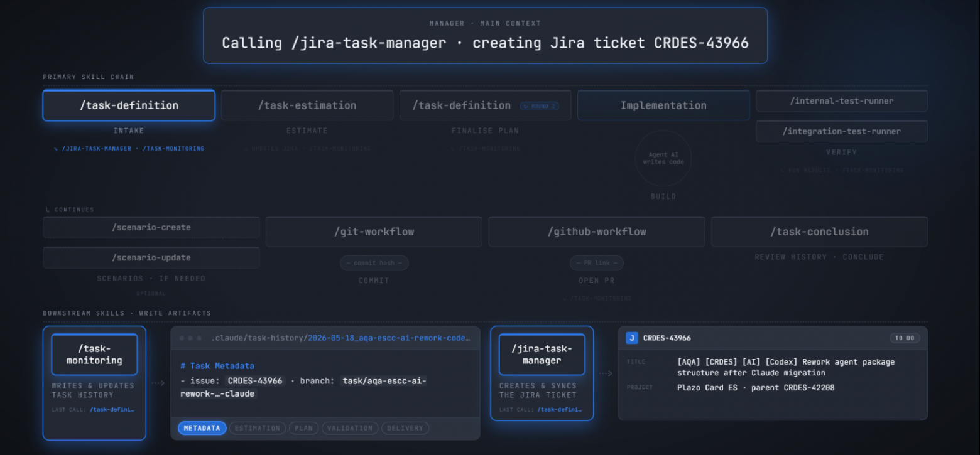
Task: Click the issue value CRDES-43966 in task metadata
Action: tap(255, 381)
